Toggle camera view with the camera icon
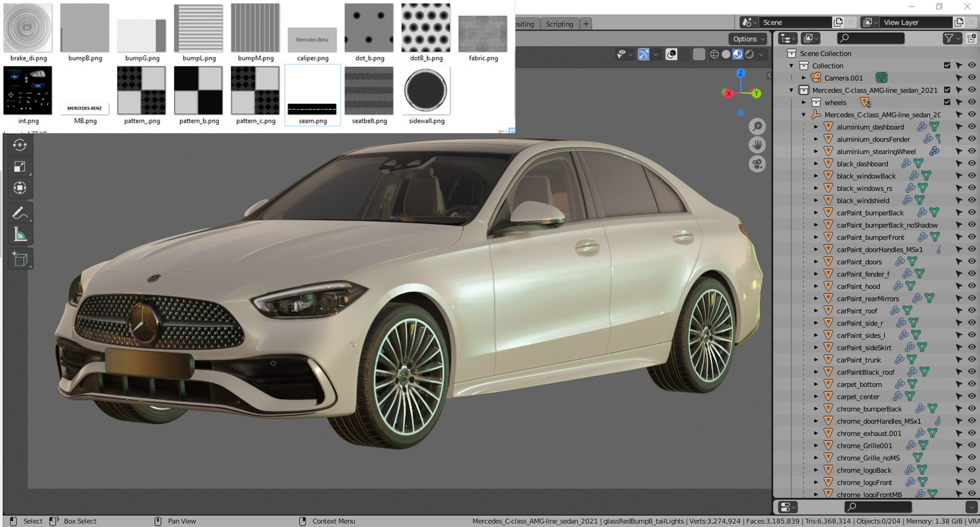Image resolution: width=980 pixels, height=527 pixels. point(757,164)
